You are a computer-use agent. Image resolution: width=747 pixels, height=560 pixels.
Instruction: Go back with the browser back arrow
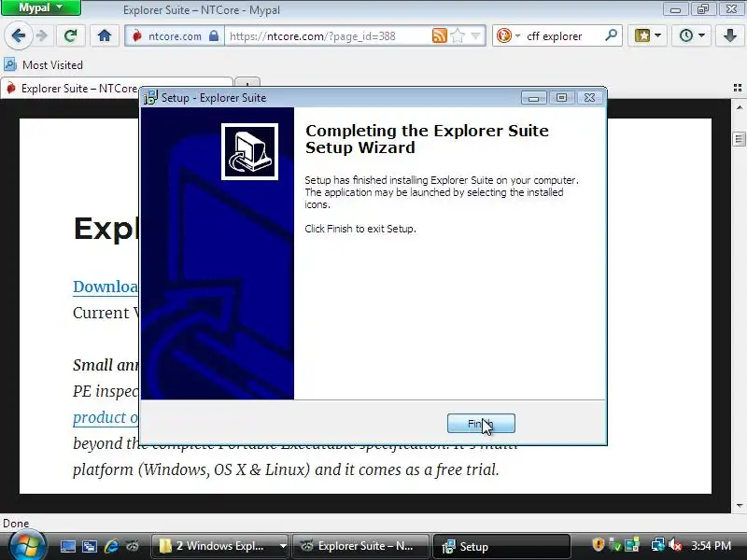tap(18, 35)
